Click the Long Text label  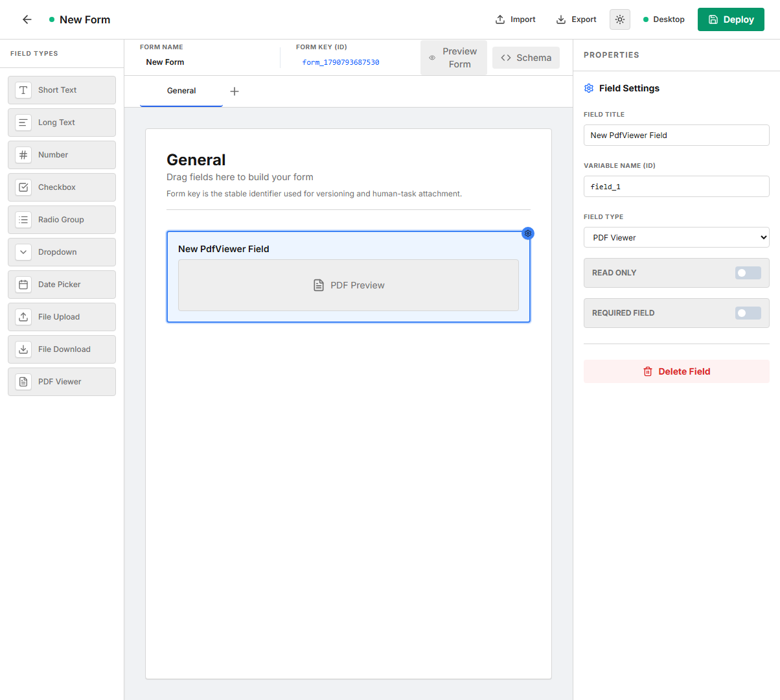point(56,122)
